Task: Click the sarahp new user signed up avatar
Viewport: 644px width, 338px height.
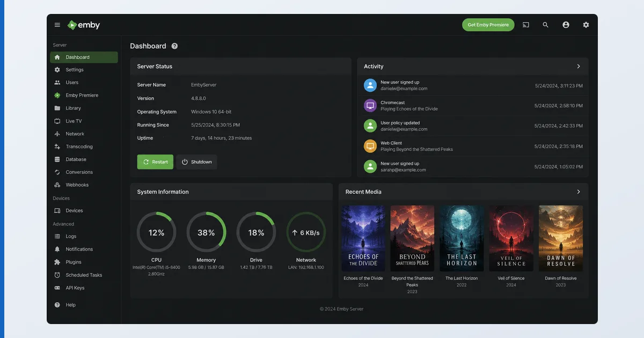Action: [x=370, y=166]
